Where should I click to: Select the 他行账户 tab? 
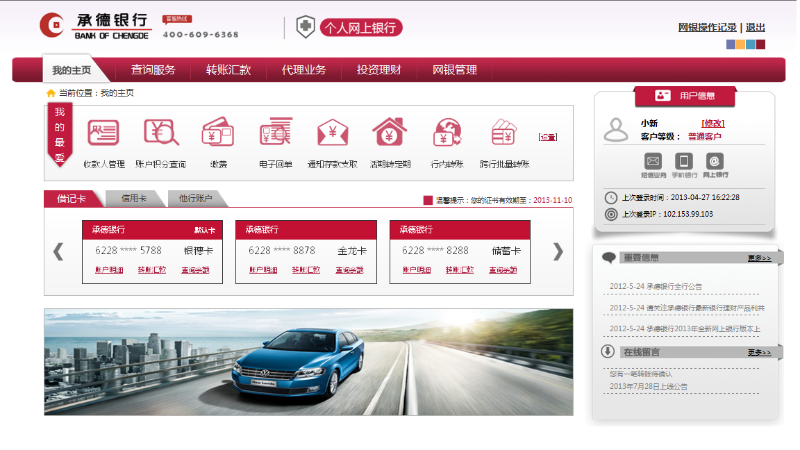(194, 198)
